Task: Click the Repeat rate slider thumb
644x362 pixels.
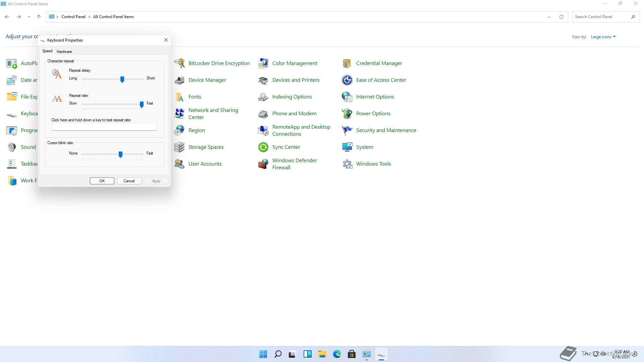Action: pos(142,105)
